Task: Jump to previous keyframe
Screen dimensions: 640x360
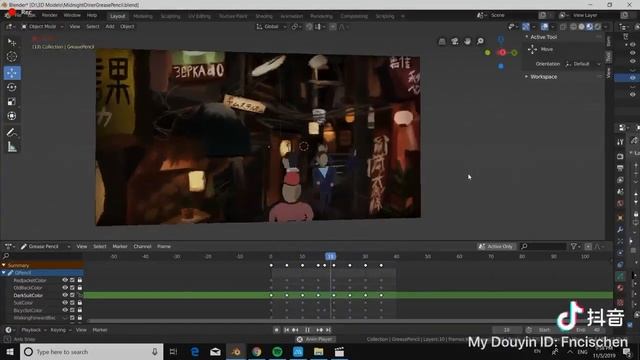Action: click(x=295, y=330)
